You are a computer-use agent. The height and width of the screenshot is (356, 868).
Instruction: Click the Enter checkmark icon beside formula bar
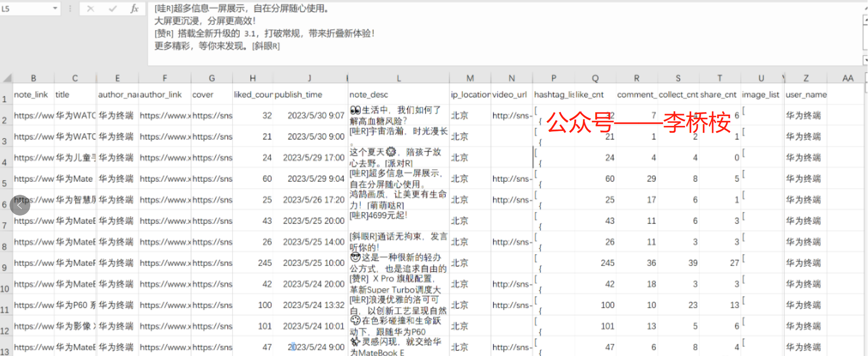[x=112, y=9]
